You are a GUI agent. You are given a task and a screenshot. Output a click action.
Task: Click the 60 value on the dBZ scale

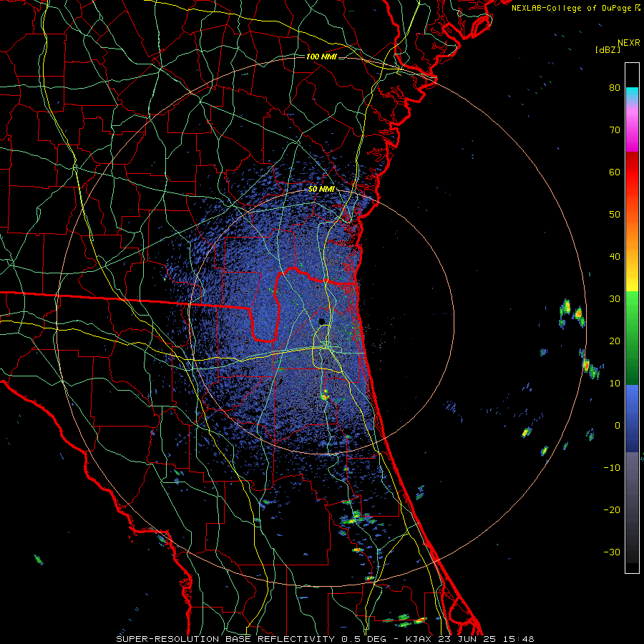615,172
